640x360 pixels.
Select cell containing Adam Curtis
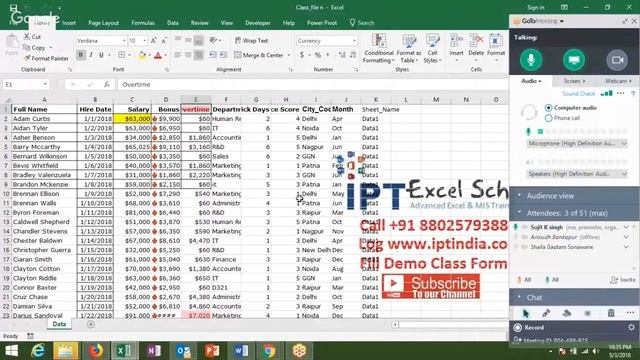tap(44, 119)
